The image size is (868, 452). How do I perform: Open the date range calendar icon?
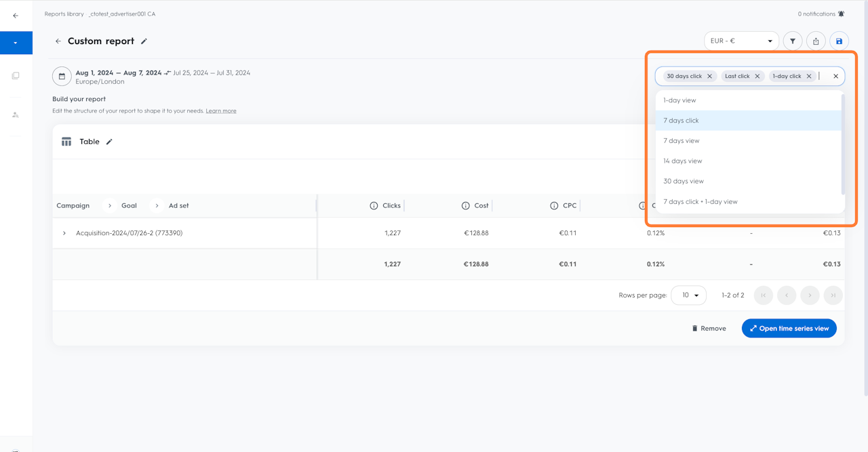pyautogui.click(x=62, y=77)
